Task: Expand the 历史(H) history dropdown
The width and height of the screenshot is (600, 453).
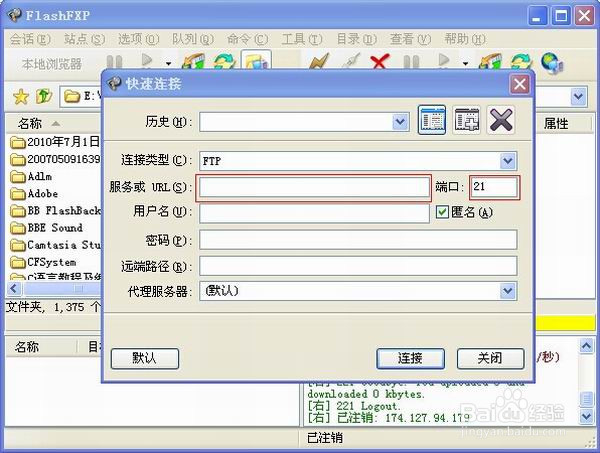Action: (x=400, y=122)
